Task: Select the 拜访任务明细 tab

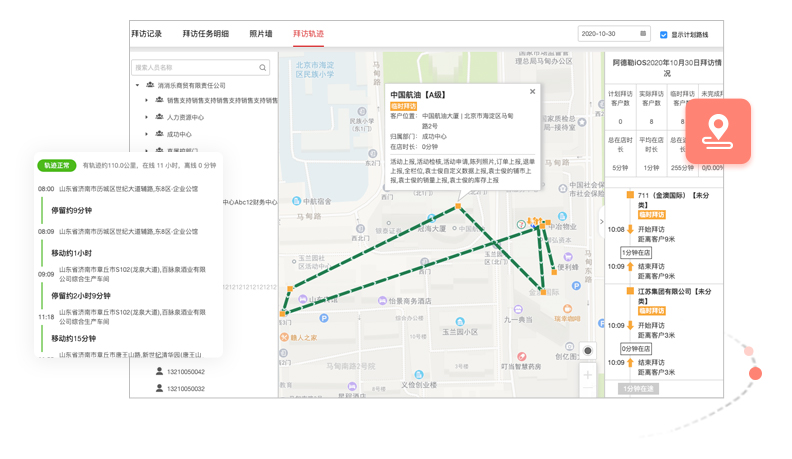Action: click(205, 34)
